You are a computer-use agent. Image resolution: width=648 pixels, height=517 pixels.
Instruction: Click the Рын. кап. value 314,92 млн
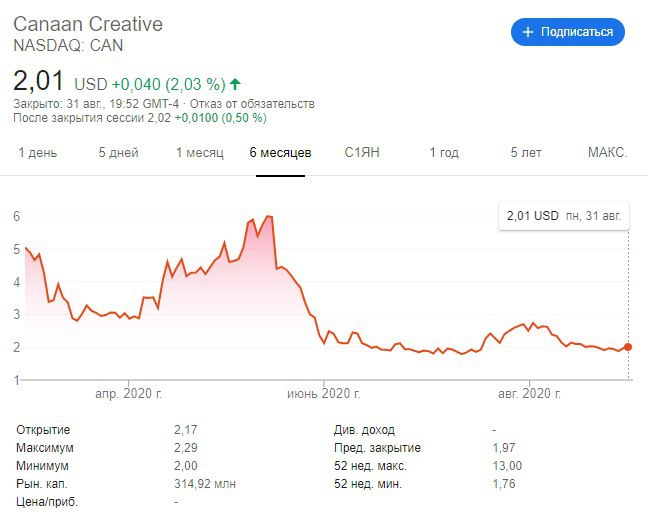(207, 484)
